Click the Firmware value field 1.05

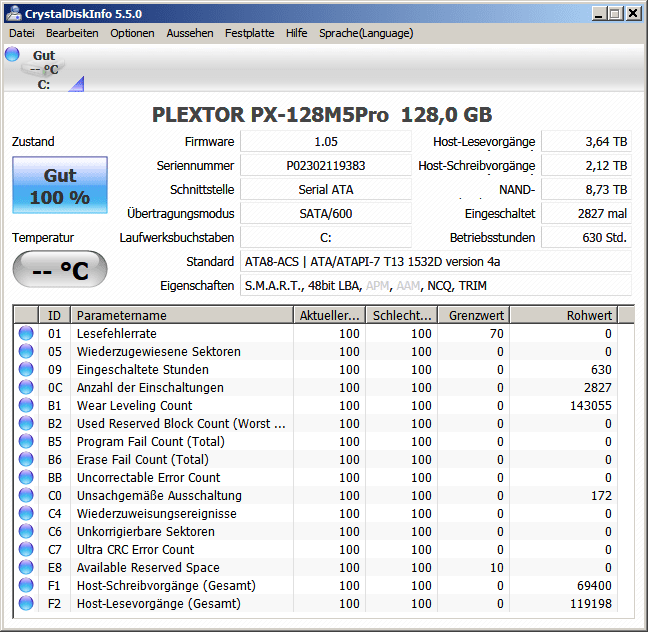326,141
